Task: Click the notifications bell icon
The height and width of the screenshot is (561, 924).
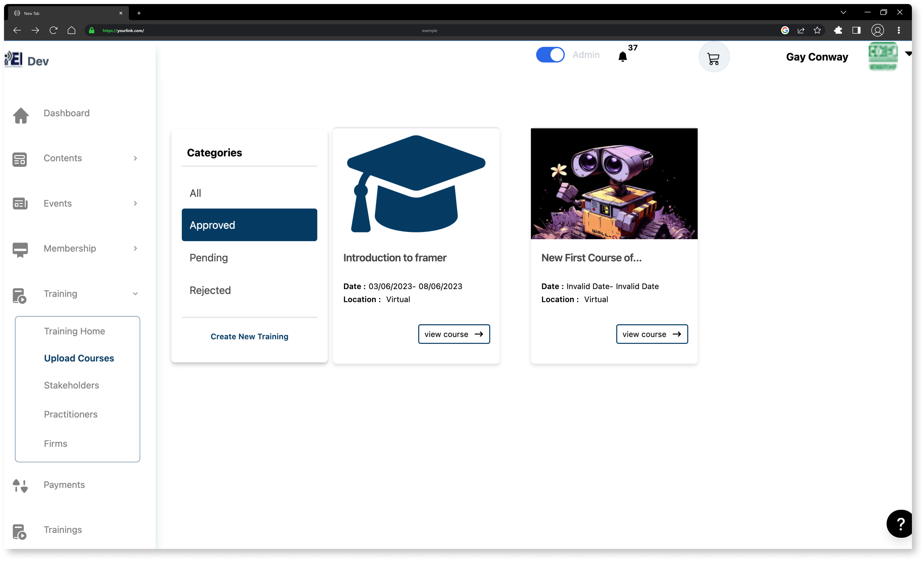Action: (623, 57)
